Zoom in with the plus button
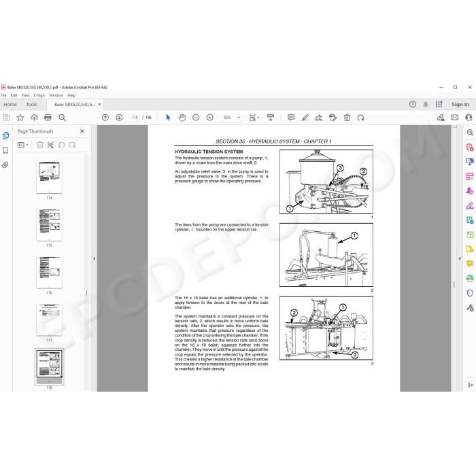This screenshot has height=476, width=476. point(209,118)
